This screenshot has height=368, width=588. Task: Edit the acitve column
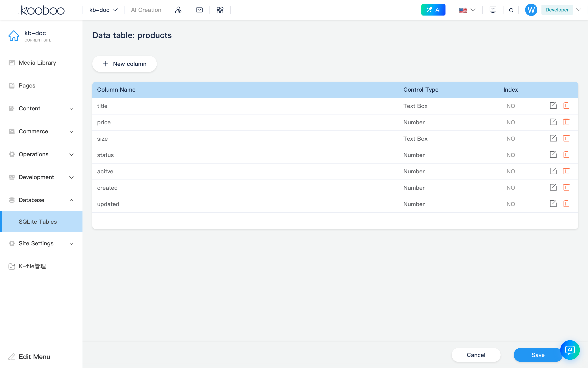(553, 171)
